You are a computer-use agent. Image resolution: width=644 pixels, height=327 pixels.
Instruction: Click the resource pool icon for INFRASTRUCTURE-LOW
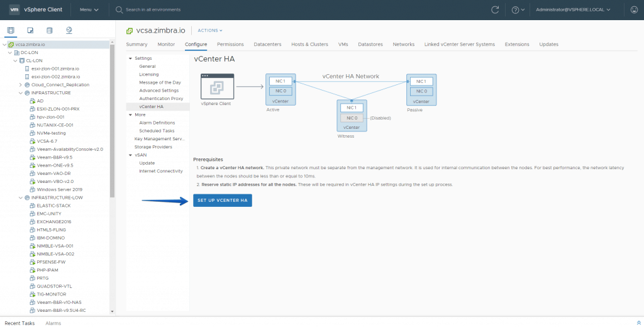pos(27,197)
